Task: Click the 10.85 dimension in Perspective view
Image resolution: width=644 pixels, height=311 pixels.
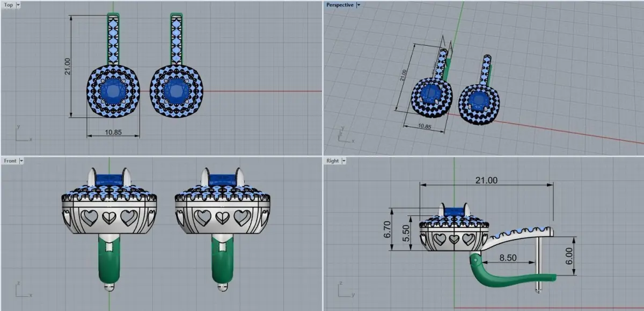Action: coord(424,126)
